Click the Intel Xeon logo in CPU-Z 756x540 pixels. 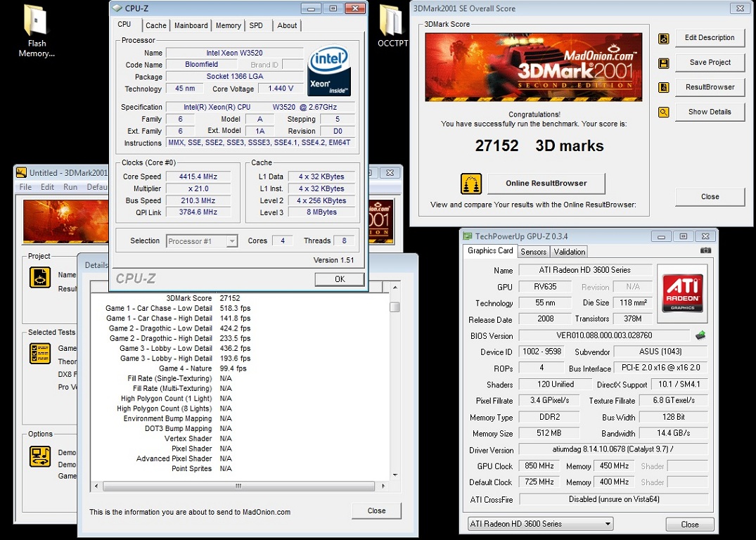pos(329,71)
